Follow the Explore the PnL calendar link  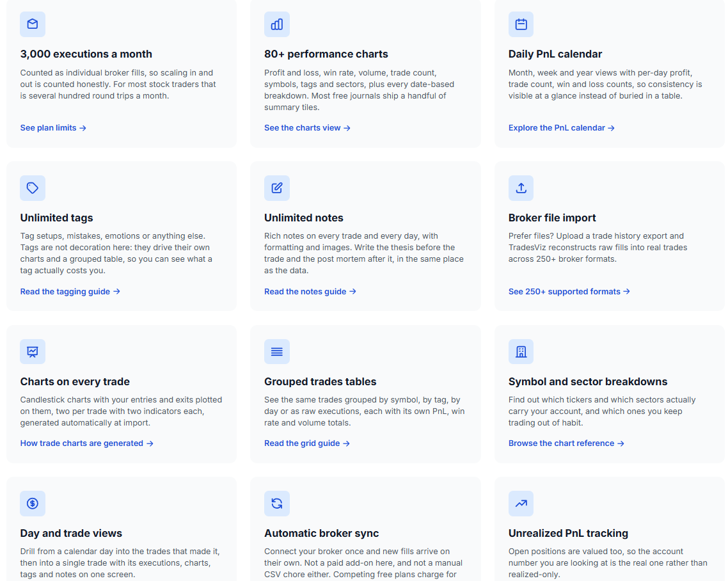tap(561, 128)
